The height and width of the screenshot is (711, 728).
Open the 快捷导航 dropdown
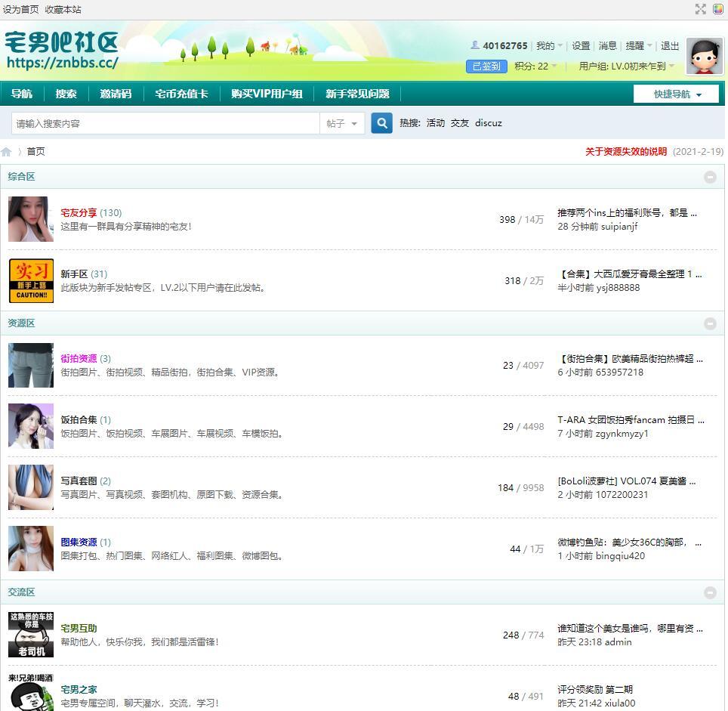click(676, 94)
